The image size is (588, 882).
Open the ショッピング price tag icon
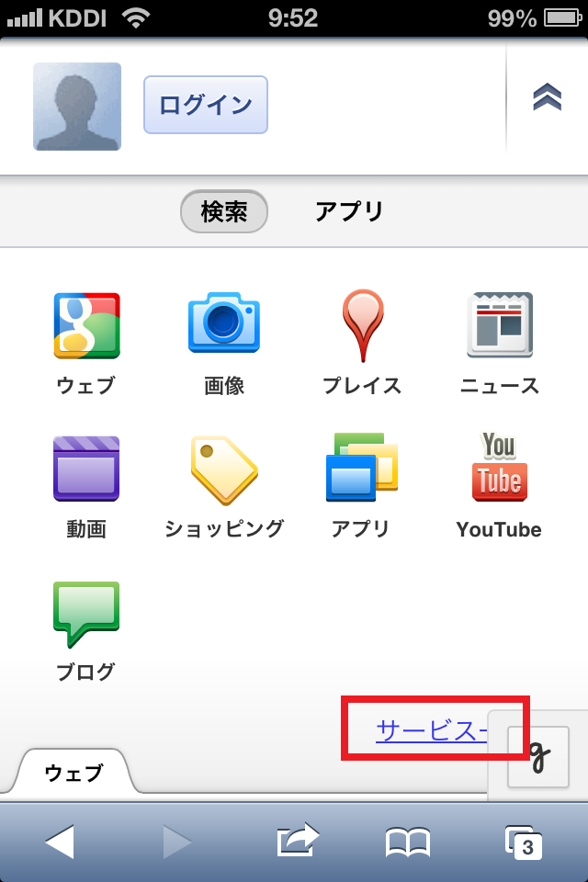pyautogui.click(x=224, y=470)
